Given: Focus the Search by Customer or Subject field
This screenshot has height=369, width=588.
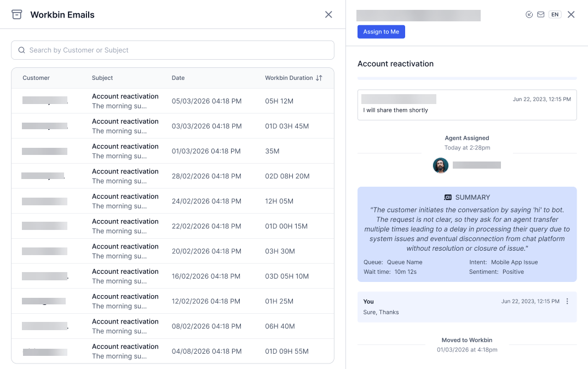Looking at the screenshot, I should point(172,50).
